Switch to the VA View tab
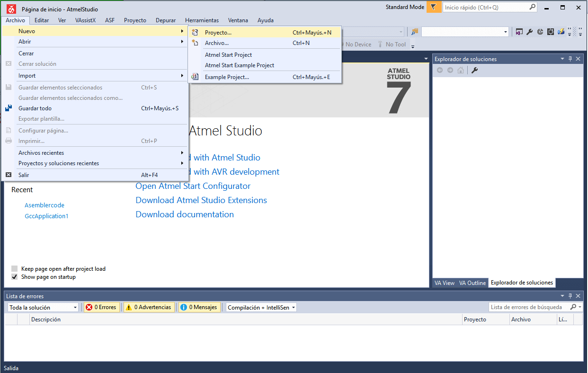The image size is (588, 373). pyautogui.click(x=445, y=283)
